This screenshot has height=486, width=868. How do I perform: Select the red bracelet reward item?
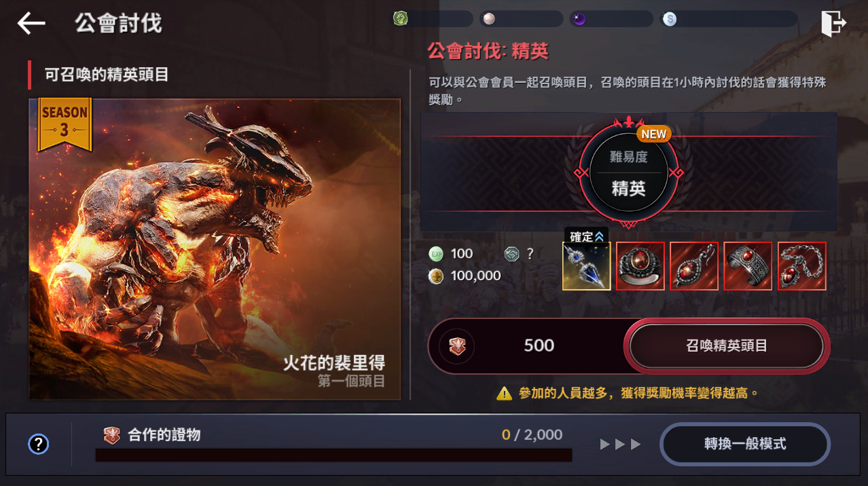(748, 266)
